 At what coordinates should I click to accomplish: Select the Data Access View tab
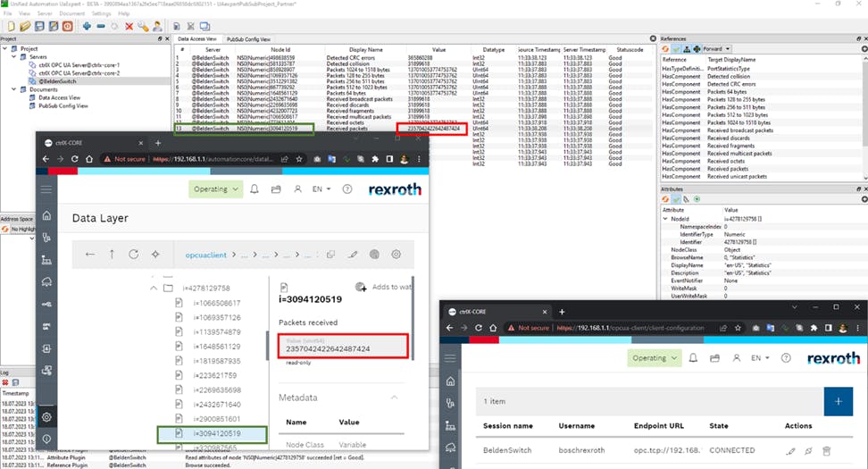point(197,38)
